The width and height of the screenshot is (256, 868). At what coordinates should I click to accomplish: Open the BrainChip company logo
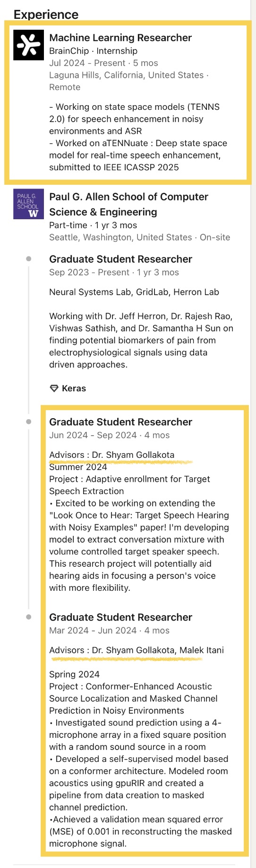28,45
